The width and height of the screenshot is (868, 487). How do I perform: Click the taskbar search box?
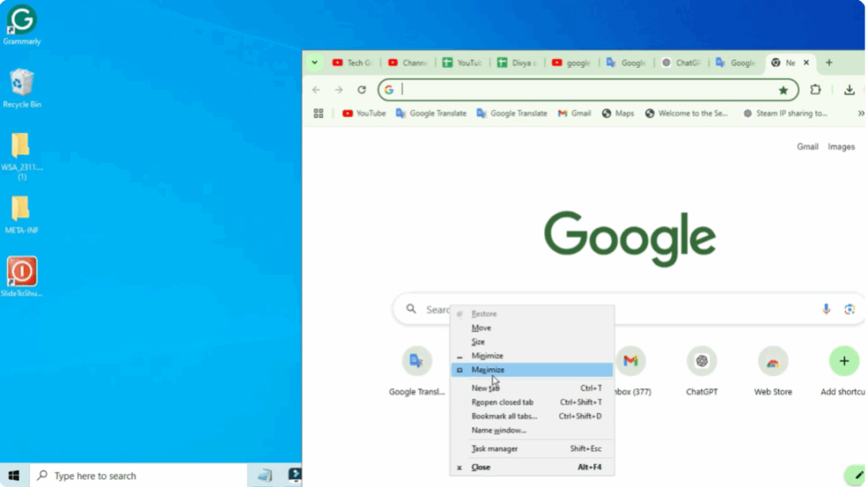pyautogui.click(x=138, y=475)
